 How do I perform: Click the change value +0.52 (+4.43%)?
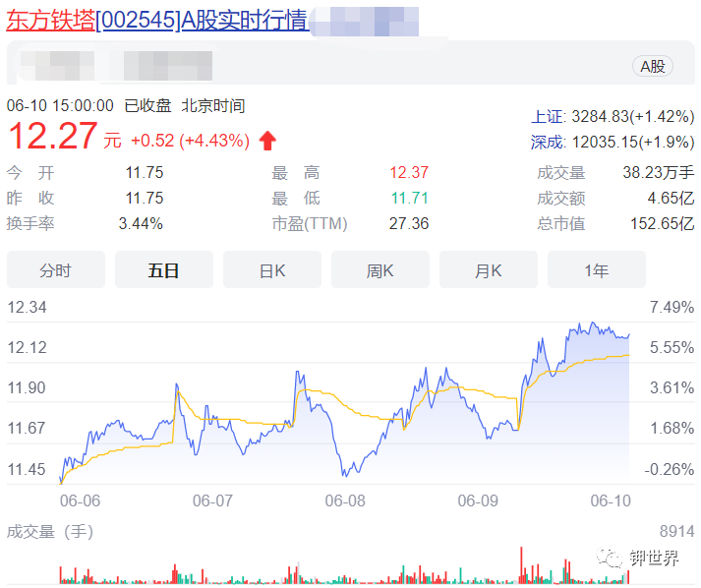190,141
